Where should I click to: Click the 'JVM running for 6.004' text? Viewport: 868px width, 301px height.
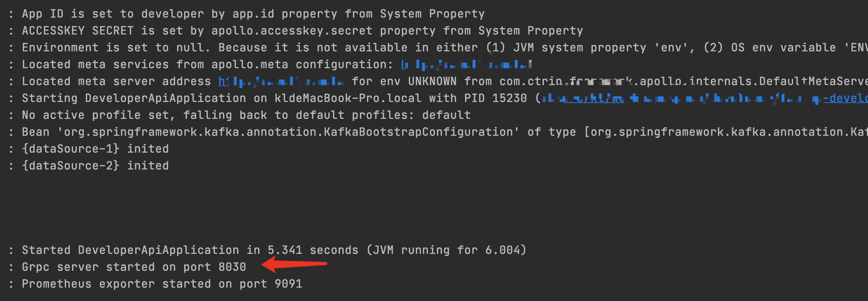[x=446, y=250]
